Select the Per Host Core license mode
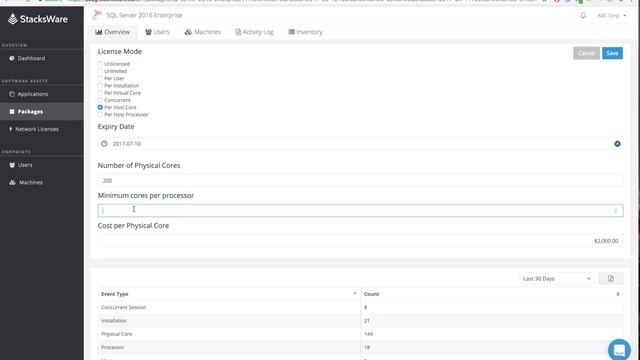Viewport: 640px width, 360px height. [100, 107]
